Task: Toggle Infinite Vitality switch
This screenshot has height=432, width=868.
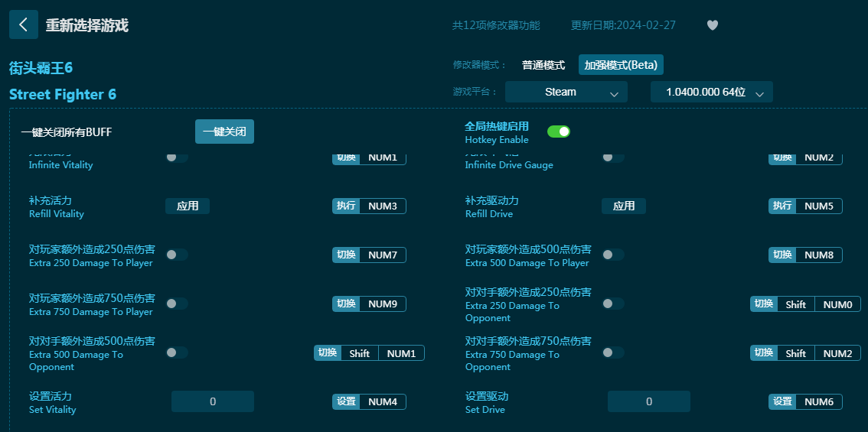Action: pyautogui.click(x=177, y=157)
